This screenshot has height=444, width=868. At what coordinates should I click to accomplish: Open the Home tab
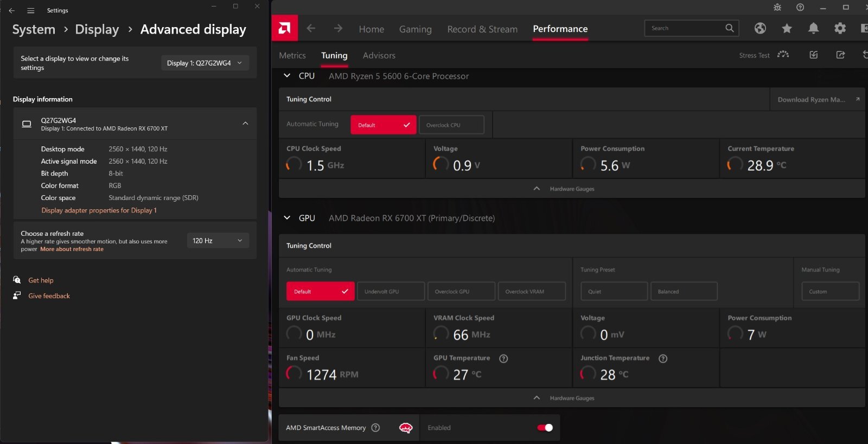pos(371,29)
